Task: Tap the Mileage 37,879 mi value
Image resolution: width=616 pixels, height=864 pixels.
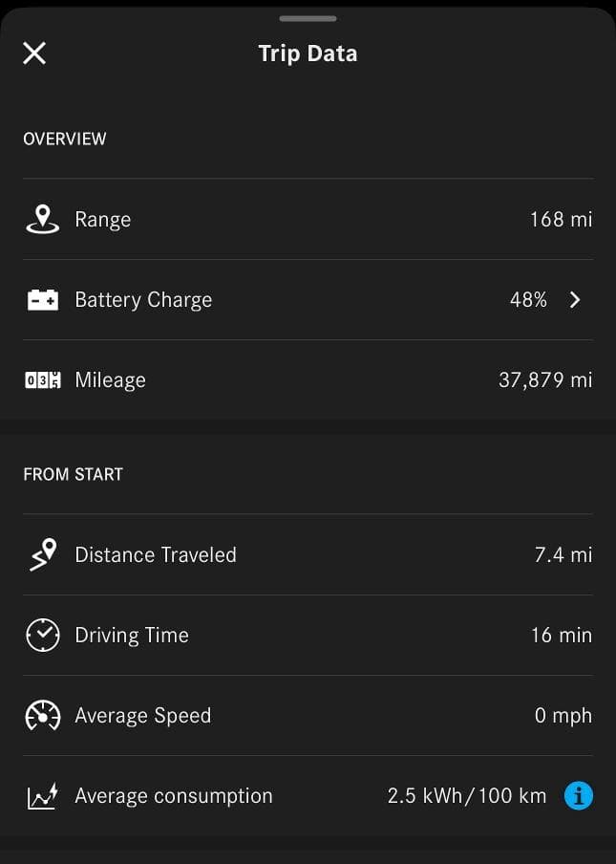Action: coord(545,380)
